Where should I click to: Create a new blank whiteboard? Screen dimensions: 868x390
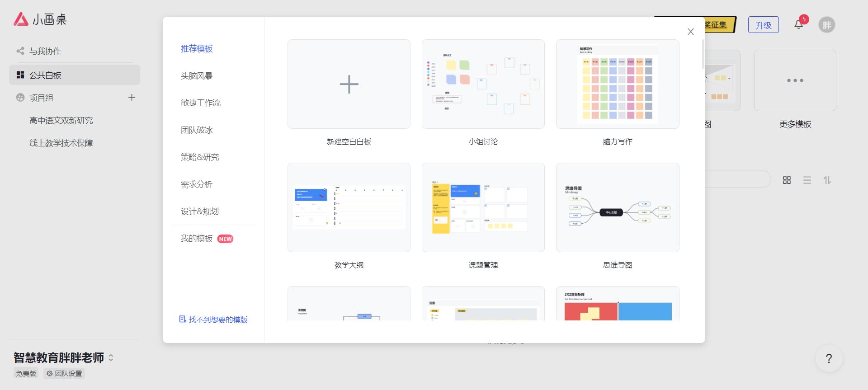tap(349, 84)
